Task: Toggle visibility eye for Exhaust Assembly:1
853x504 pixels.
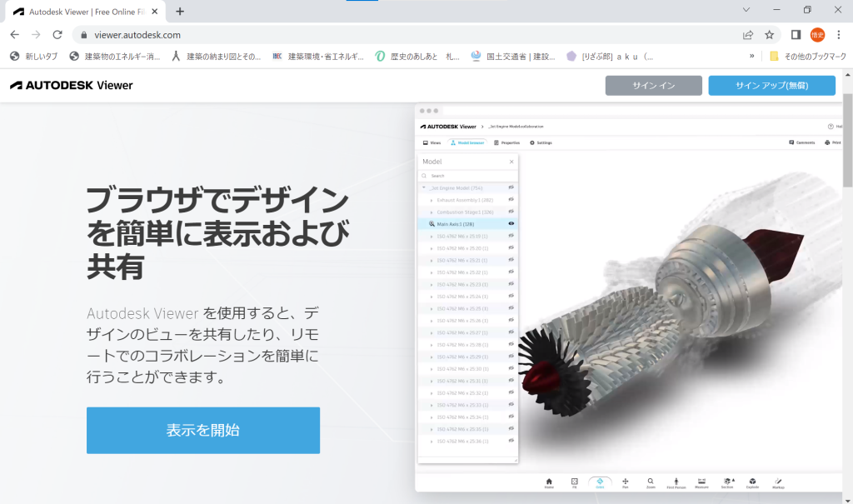Action: point(511,200)
